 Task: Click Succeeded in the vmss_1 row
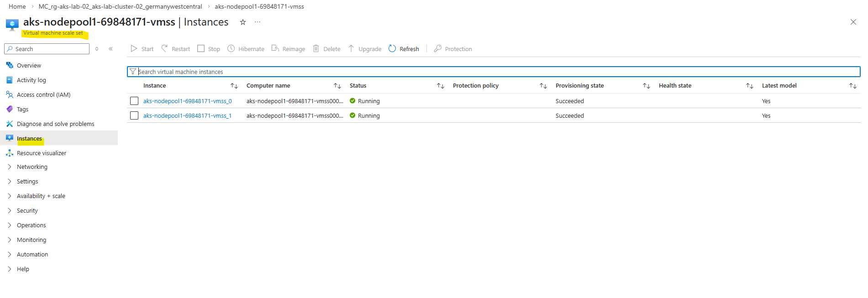click(x=570, y=115)
